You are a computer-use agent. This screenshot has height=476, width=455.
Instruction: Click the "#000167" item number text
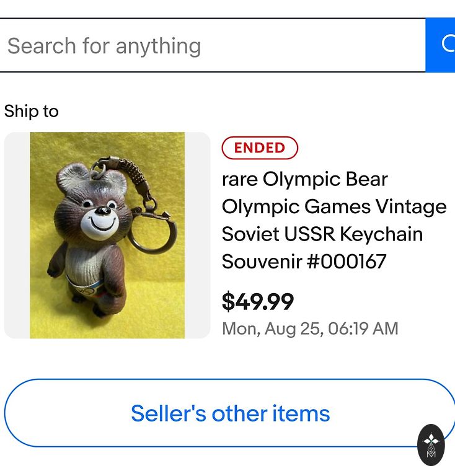(x=347, y=262)
